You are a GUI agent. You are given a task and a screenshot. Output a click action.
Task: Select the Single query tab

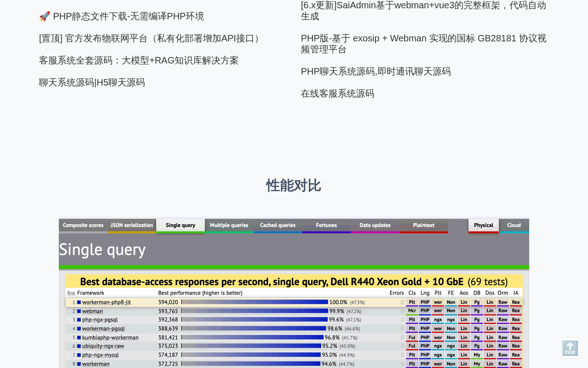(x=181, y=225)
